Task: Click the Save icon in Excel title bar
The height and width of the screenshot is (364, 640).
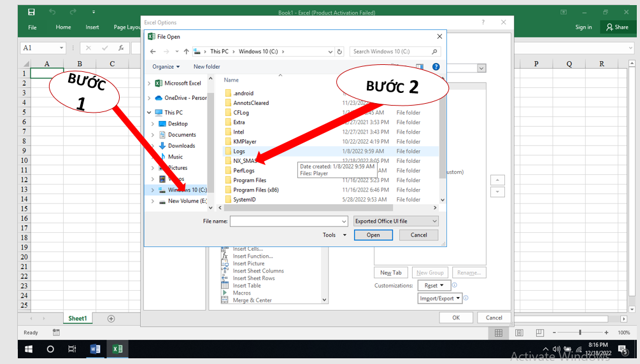Action: [x=31, y=12]
